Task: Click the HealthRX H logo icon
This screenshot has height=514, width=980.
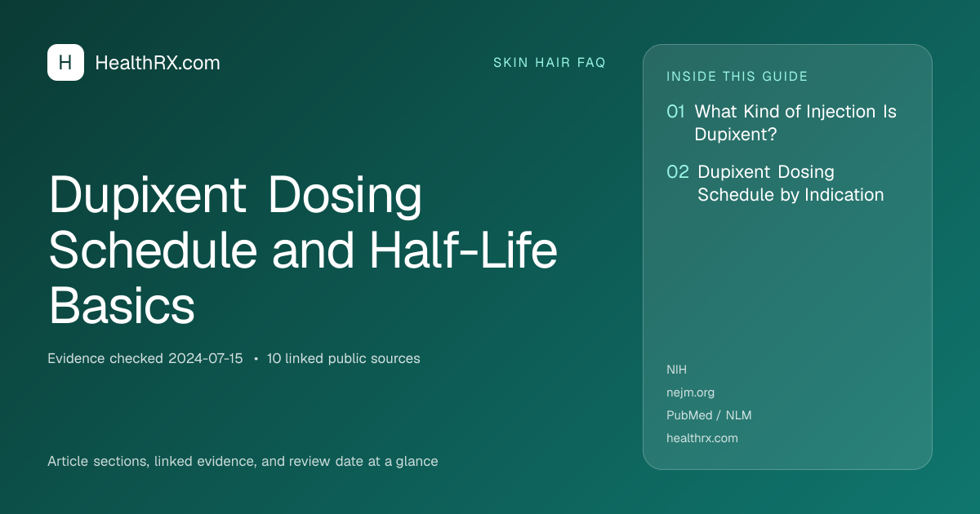Action: 65,63
